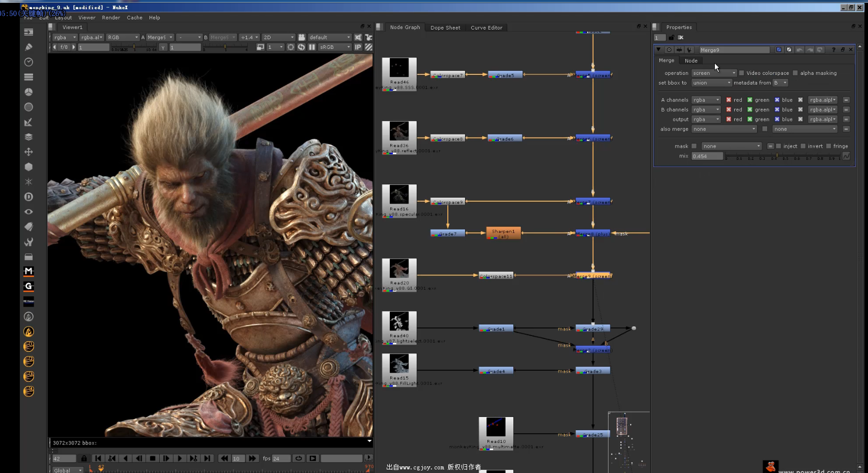Adjust the viewer gamma slider

point(225,47)
